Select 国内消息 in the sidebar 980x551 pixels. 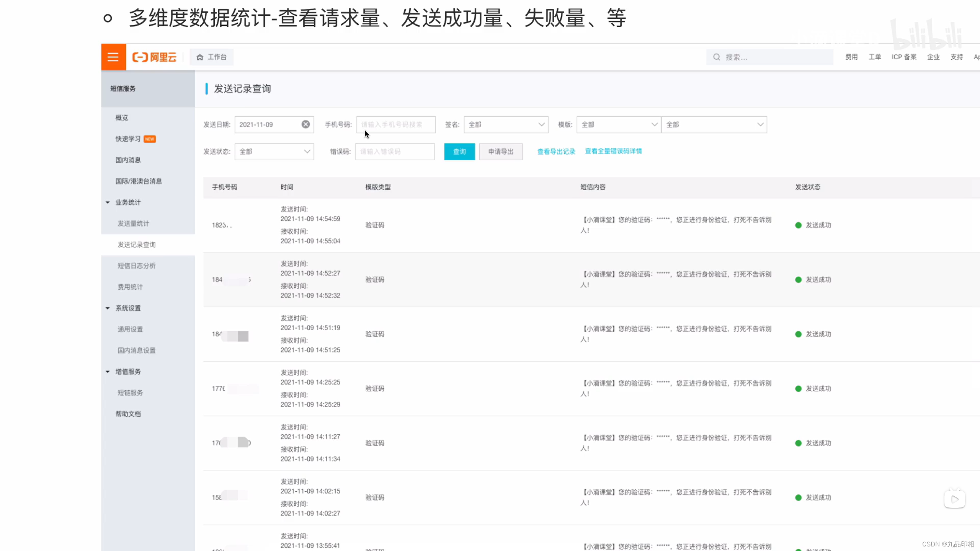[x=128, y=160]
